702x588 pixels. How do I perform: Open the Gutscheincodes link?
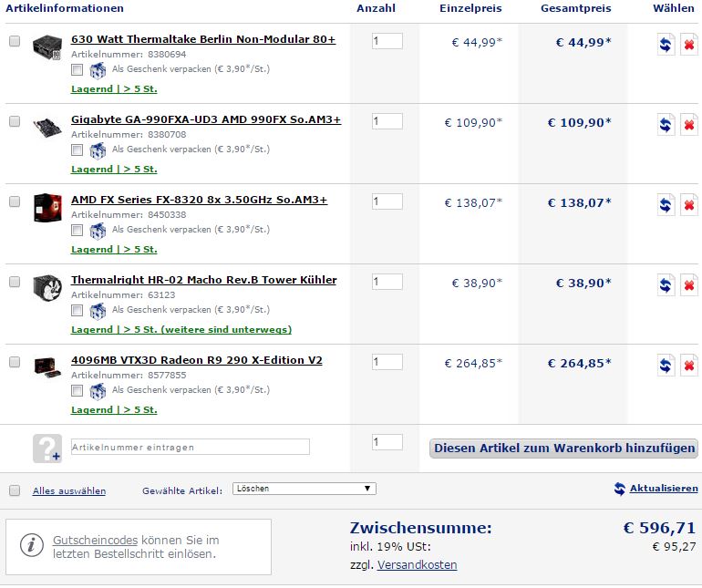coord(95,540)
